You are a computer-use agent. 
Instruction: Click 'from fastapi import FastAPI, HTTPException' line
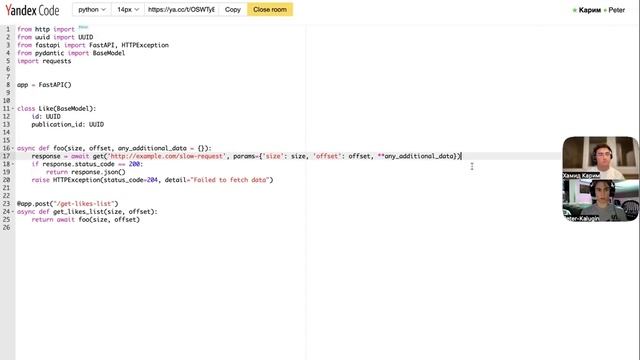click(x=93, y=45)
